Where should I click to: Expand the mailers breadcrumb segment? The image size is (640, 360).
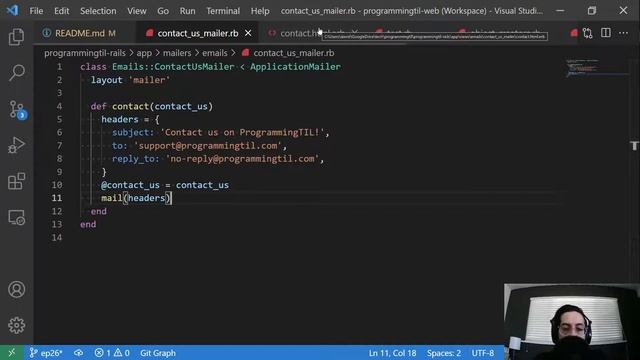click(x=177, y=53)
